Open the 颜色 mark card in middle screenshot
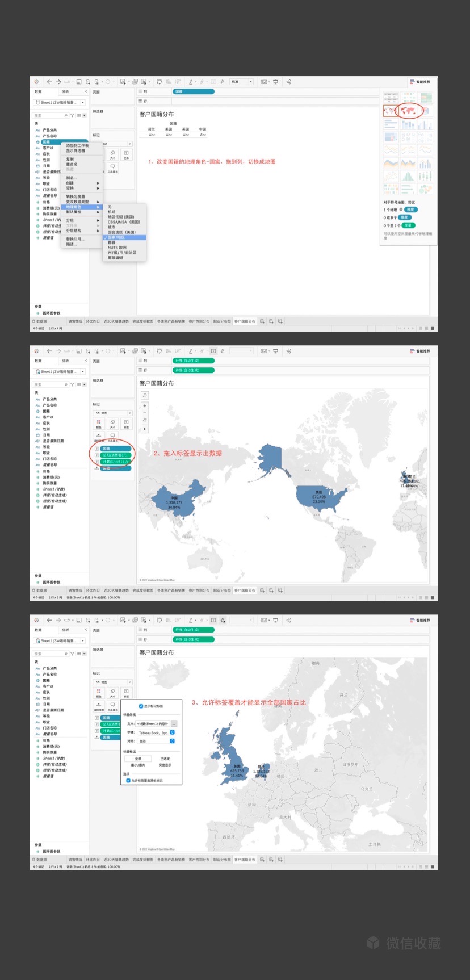The height and width of the screenshot is (980, 470). pyautogui.click(x=99, y=424)
